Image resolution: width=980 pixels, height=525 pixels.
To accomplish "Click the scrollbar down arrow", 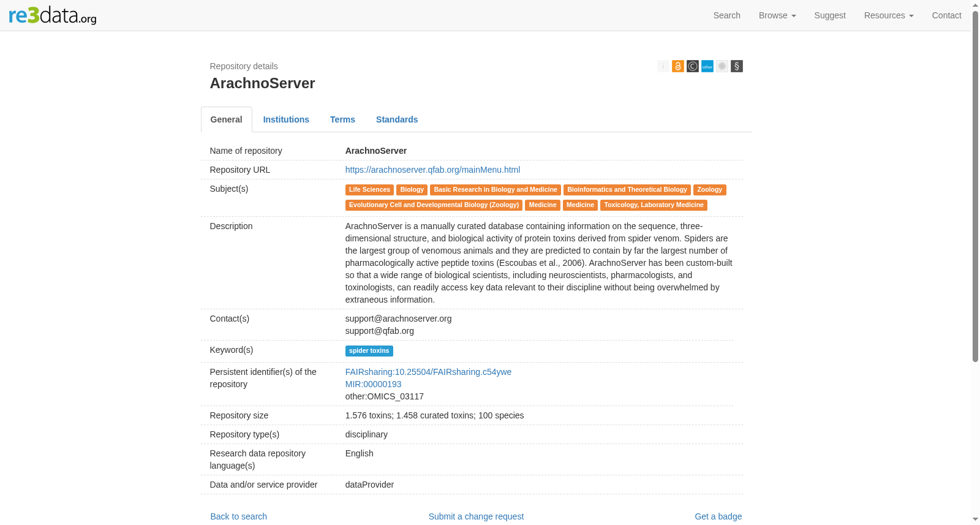I will [x=975, y=520].
